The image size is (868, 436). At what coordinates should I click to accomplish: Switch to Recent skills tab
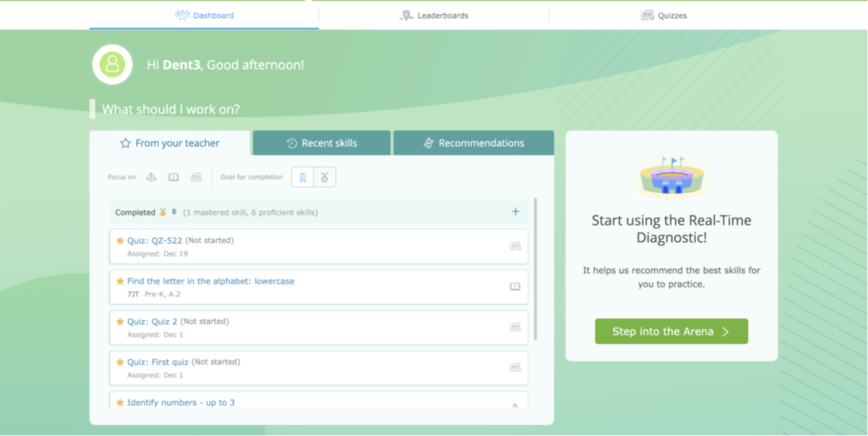pos(322,143)
